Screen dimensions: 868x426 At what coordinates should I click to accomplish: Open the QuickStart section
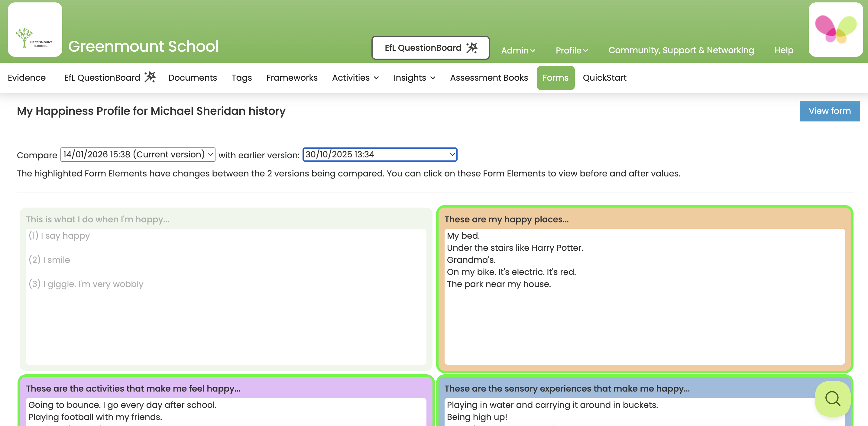[604, 78]
